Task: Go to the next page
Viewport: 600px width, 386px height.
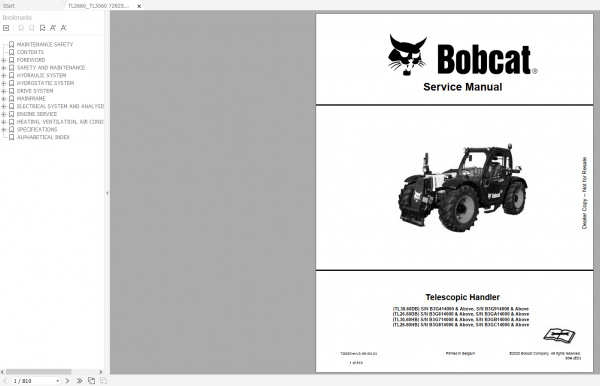Action: (67, 381)
